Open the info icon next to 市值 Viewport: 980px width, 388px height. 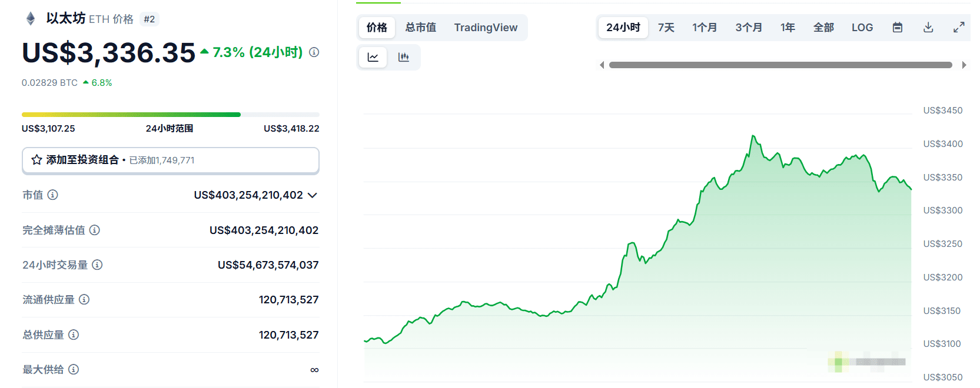point(53,195)
